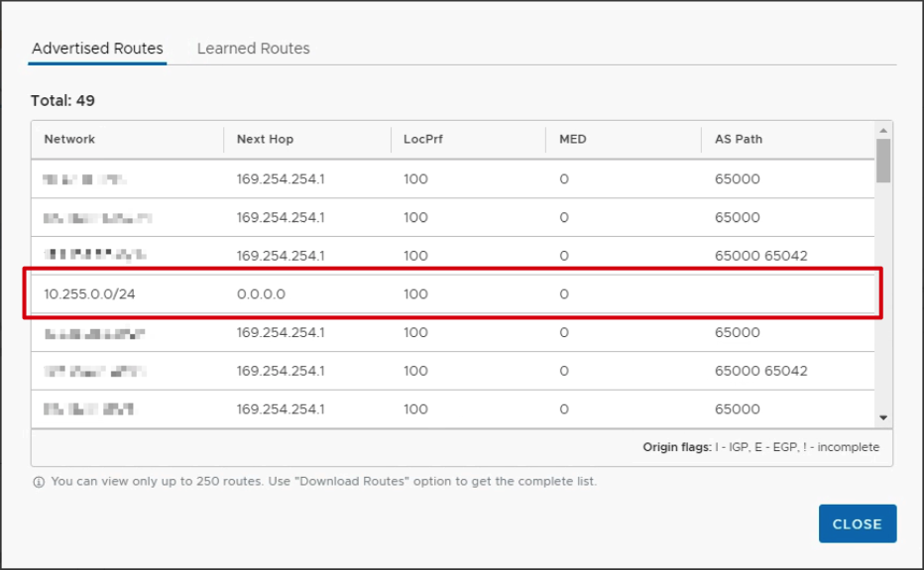
Task: Click the AS Path column header
Action: click(739, 140)
